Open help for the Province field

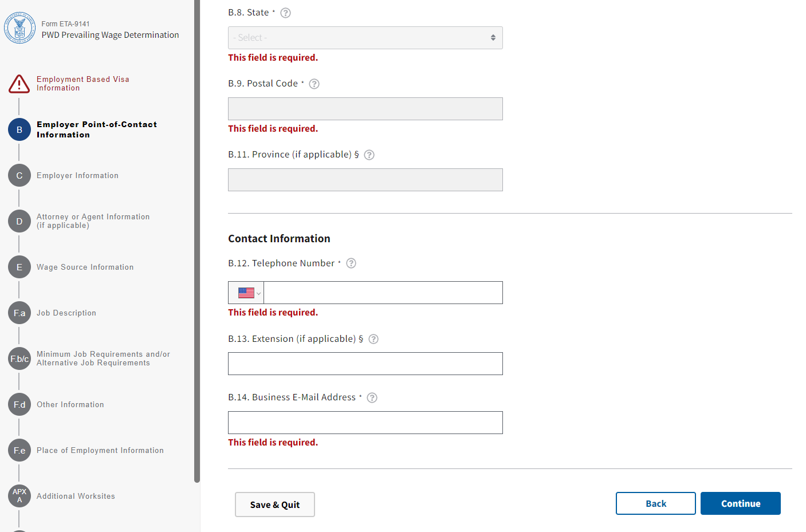click(x=369, y=155)
